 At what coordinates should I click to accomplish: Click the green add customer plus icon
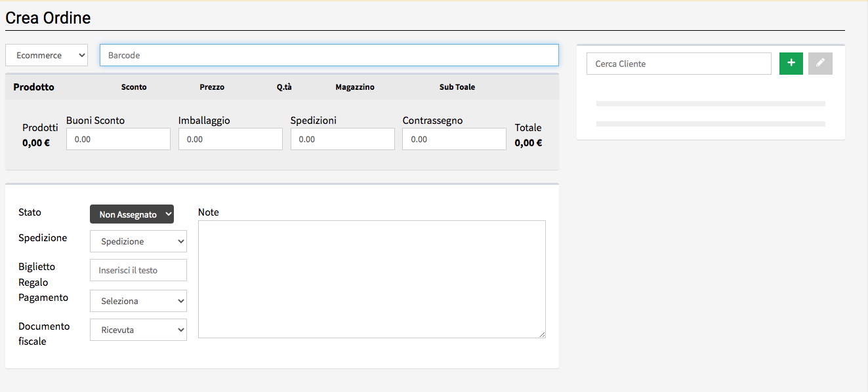791,64
